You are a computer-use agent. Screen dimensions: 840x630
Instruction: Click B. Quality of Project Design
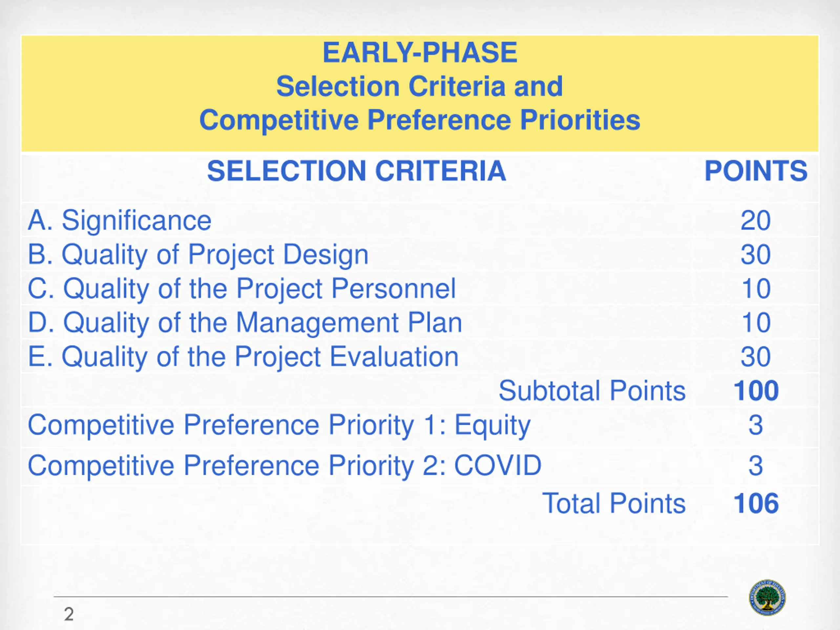(198, 254)
